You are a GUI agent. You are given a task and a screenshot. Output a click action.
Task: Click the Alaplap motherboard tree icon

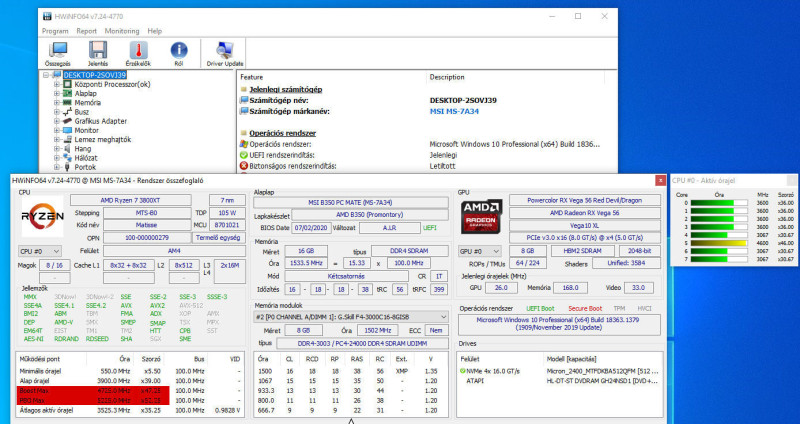point(67,93)
